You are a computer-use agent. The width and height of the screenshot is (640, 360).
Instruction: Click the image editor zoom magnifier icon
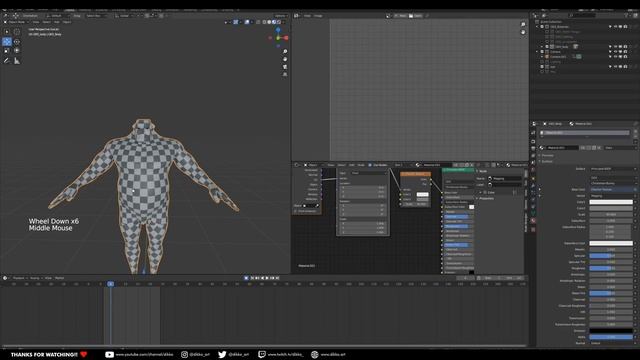(523, 25)
